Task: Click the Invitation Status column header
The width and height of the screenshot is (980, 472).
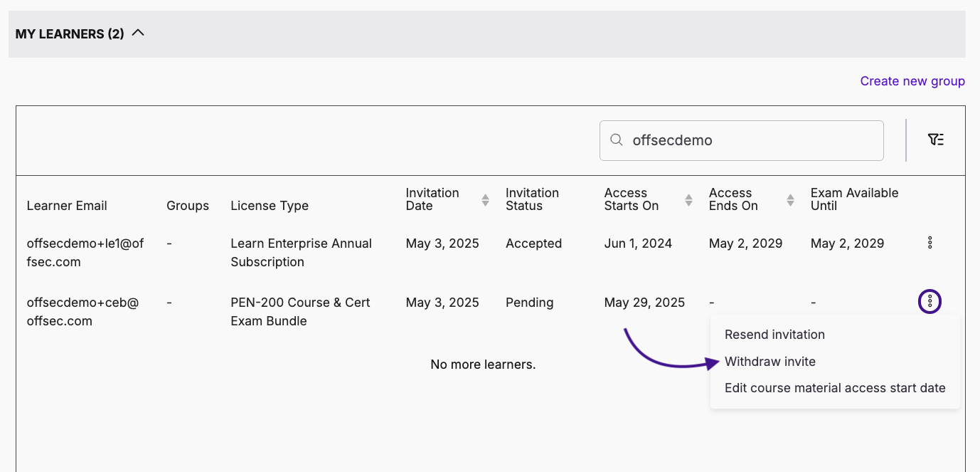Action: click(x=533, y=199)
